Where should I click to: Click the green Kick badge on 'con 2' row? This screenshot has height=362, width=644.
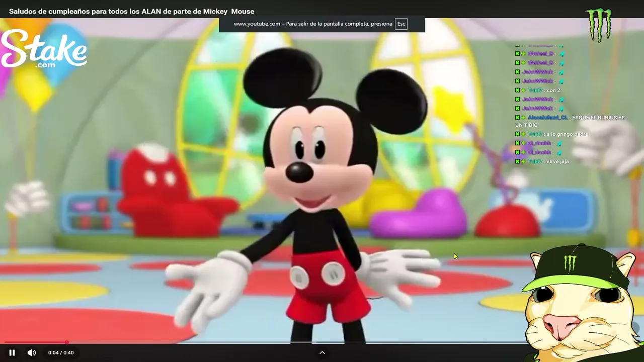coord(518,90)
